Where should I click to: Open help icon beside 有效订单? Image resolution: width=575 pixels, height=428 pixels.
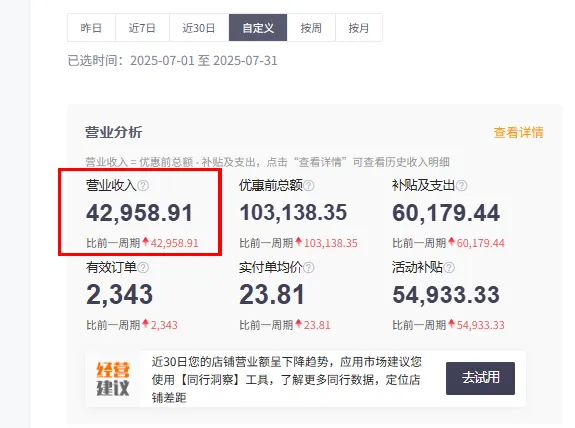click(x=143, y=268)
